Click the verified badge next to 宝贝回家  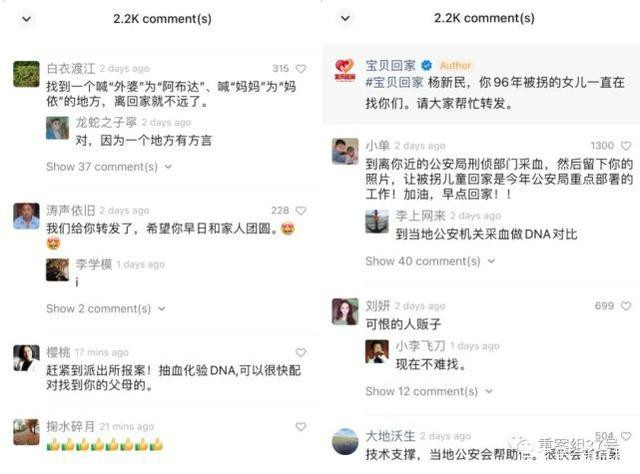pyautogui.click(x=427, y=65)
